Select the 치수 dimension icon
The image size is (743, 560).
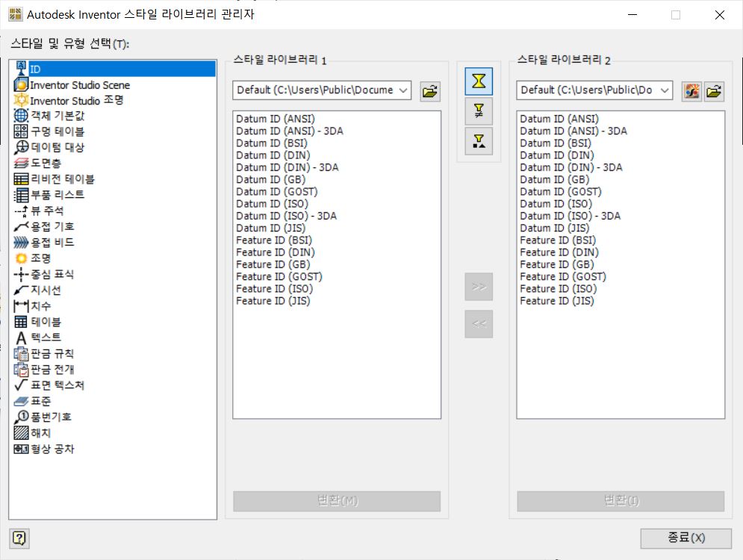click(x=22, y=306)
